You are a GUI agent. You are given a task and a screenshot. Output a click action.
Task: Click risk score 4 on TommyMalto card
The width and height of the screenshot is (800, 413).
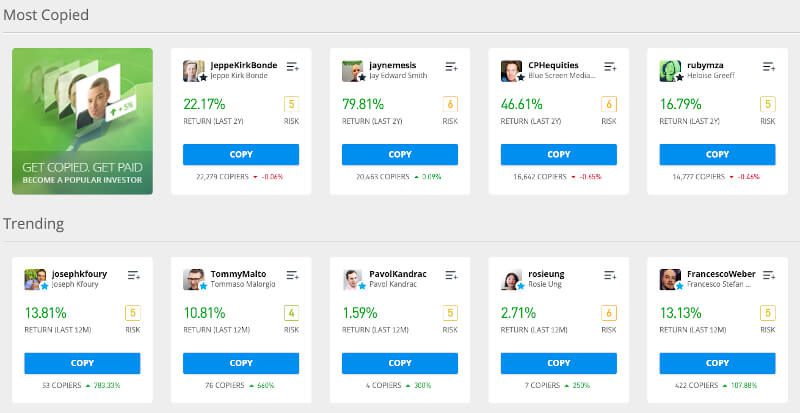tap(292, 313)
